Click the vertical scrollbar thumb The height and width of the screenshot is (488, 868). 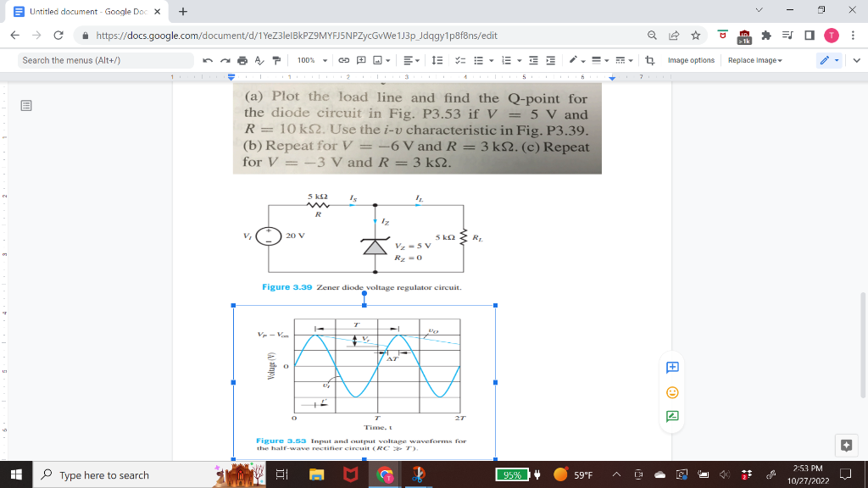(x=863, y=345)
